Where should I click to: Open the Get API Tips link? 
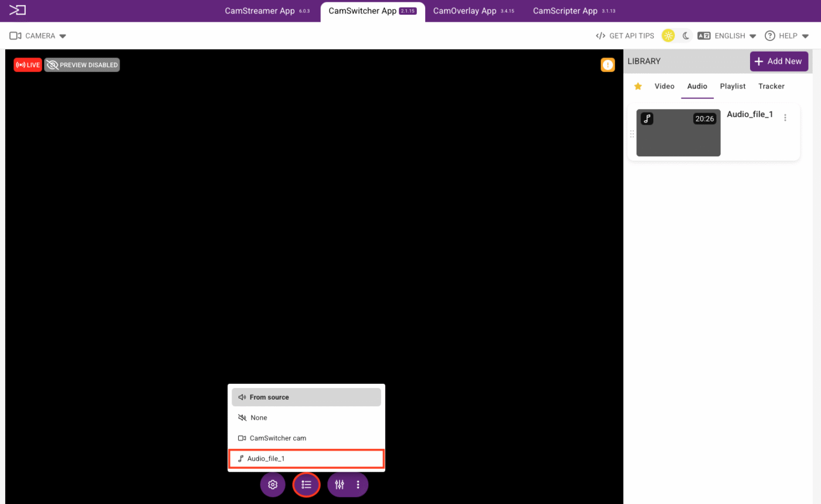coord(625,36)
